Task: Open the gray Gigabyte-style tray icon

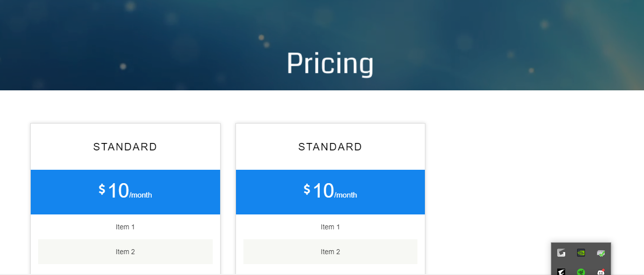Action: pyautogui.click(x=561, y=253)
